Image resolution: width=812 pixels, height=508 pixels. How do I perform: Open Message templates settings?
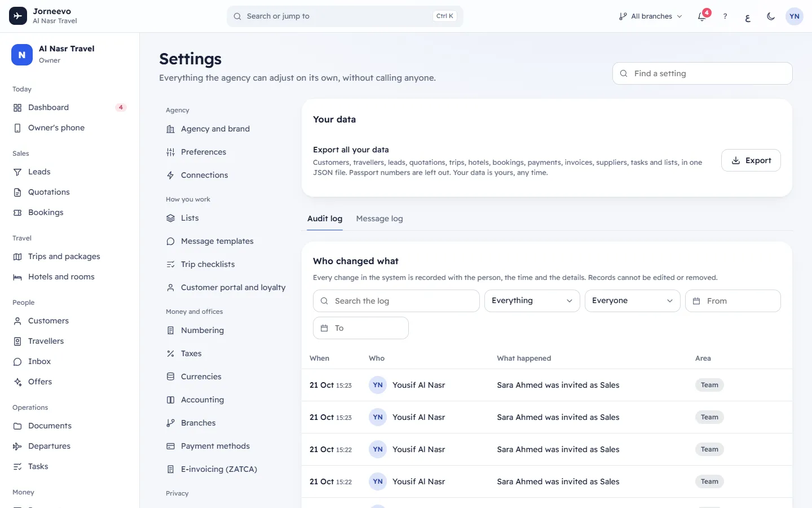point(226,241)
